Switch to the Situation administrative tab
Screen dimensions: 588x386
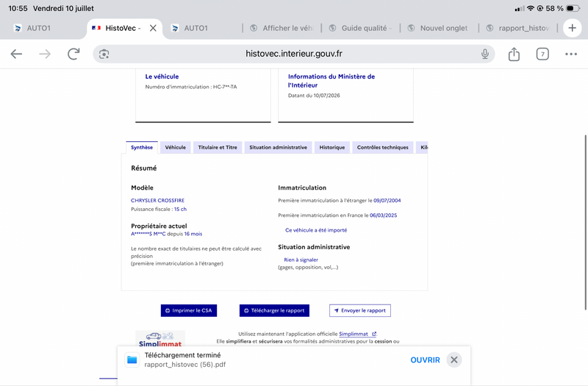[278, 148]
